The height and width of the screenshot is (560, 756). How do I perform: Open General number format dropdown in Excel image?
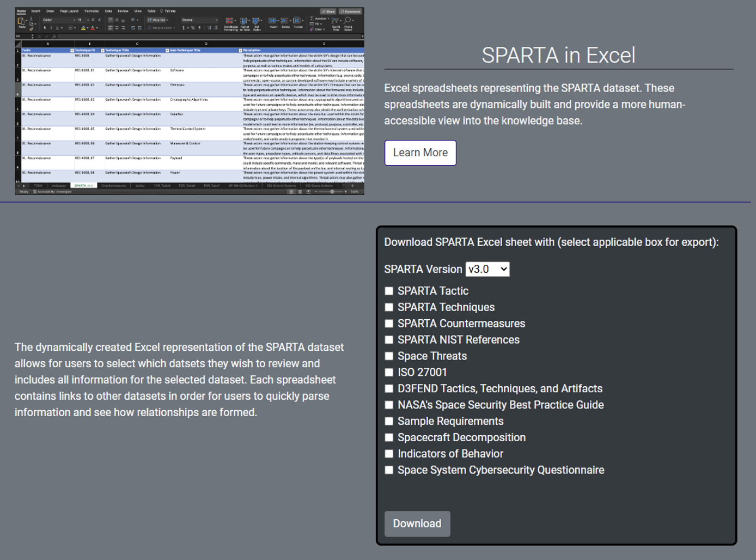199,20
